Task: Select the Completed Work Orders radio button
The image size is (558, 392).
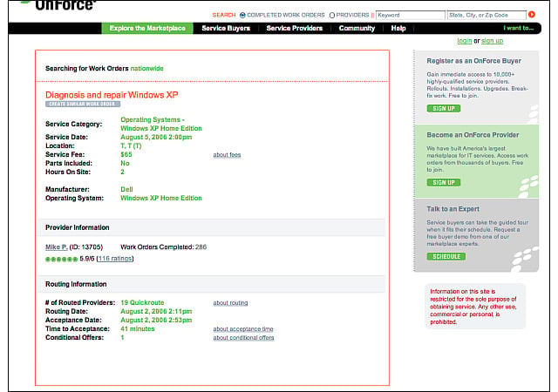Action: (242, 15)
